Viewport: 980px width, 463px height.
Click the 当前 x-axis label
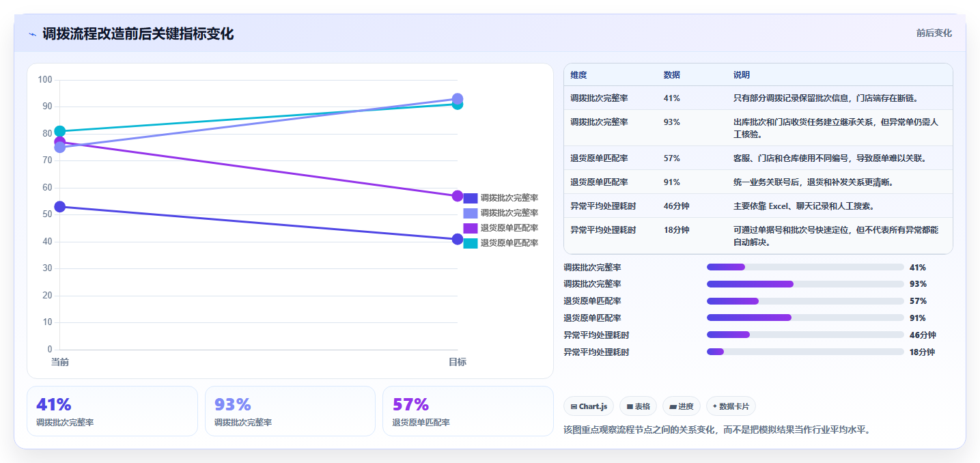(60, 362)
